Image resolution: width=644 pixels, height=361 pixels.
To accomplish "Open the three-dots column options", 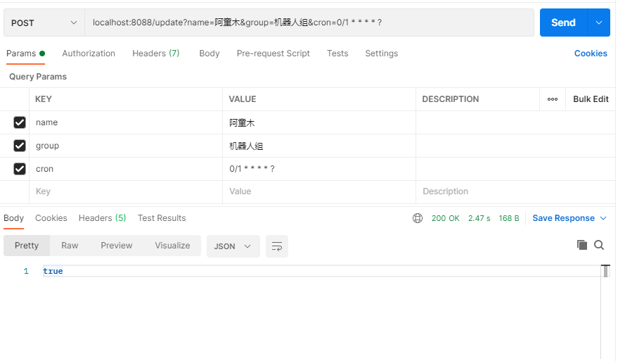I will point(553,99).
